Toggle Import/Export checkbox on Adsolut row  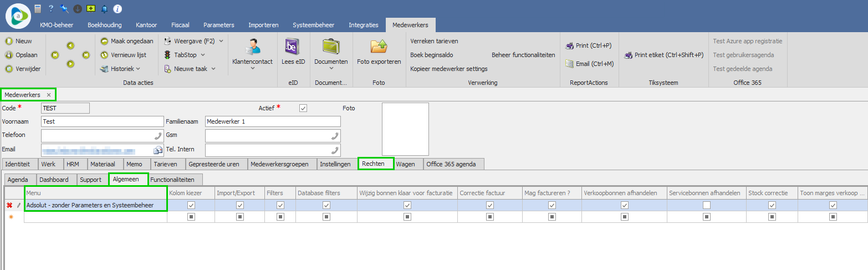tap(239, 205)
